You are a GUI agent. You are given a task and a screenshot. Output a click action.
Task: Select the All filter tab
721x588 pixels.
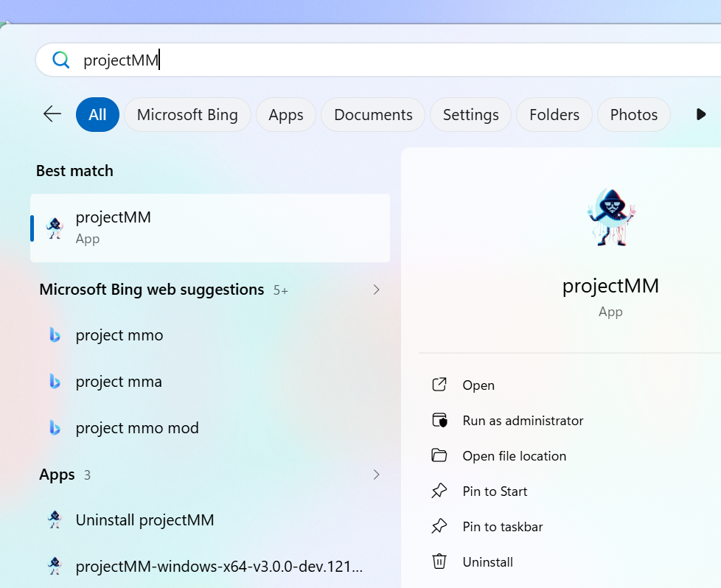[97, 114]
